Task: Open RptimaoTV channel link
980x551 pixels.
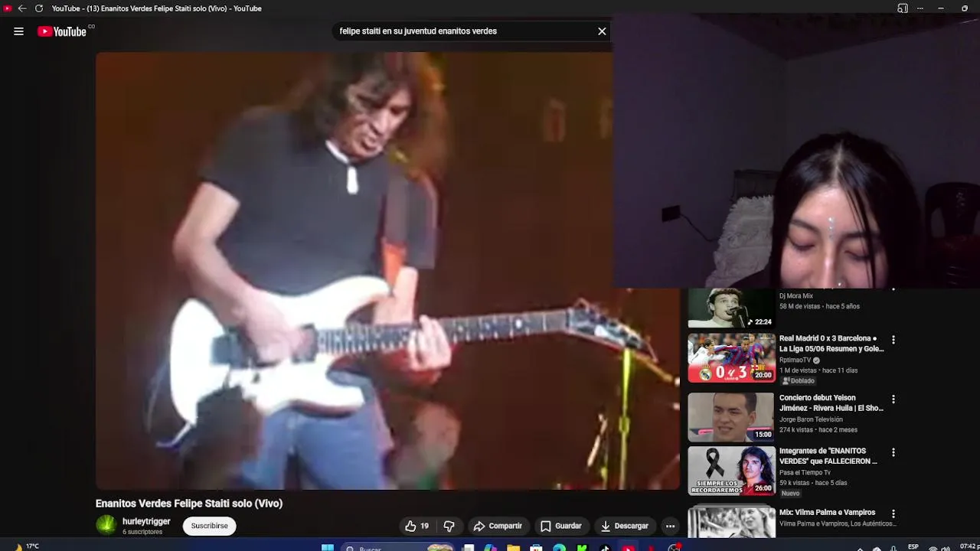Action: (x=795, y=360)
